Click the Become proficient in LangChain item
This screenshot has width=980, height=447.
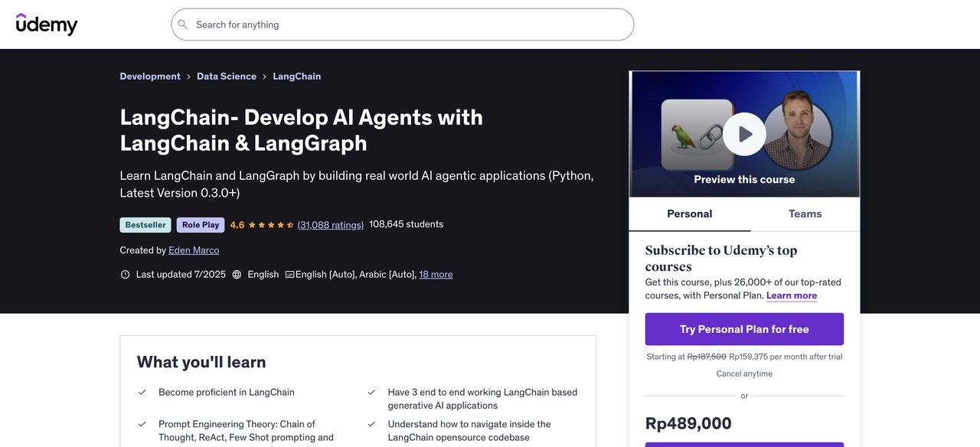coord(227,392)
